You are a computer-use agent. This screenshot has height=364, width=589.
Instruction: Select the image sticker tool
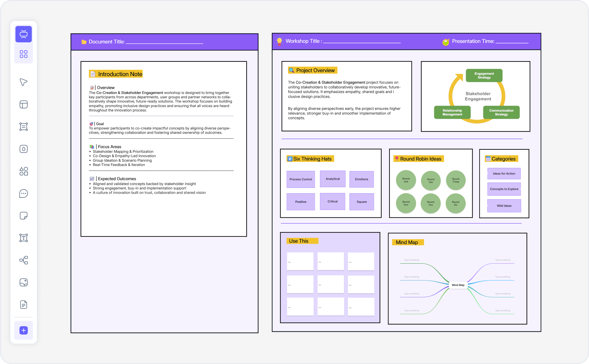pyautogui.click(x=24, y=282)
